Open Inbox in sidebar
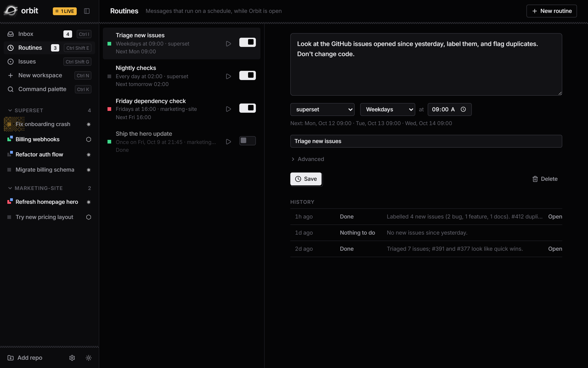The width and height of the screenshot is (588, 368). pyautogui.click(x=49, y=34)
